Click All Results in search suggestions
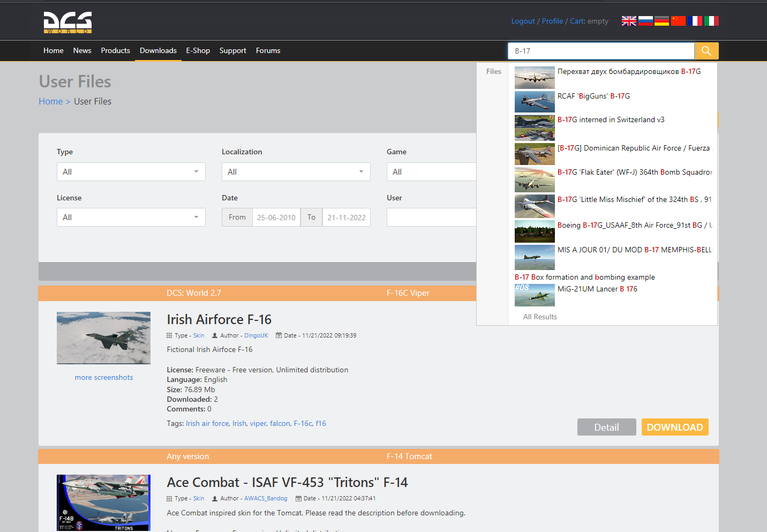This screenshot has width=767, height=532. 540,317
